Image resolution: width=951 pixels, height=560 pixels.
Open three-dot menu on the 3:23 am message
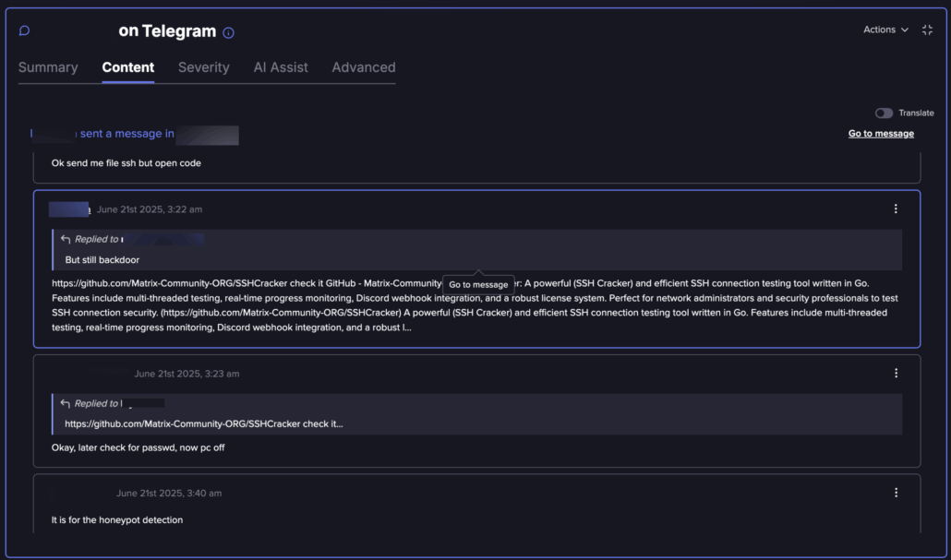tap(896, 373)
